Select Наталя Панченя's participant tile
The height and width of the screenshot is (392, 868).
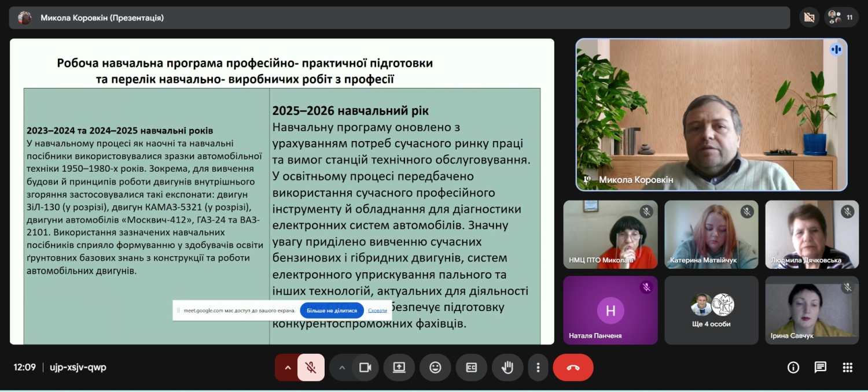pos(610,310)
